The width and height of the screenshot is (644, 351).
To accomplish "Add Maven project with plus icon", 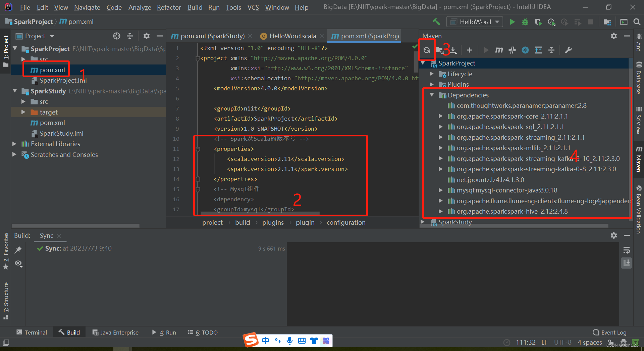I will (x=470, y=50).
